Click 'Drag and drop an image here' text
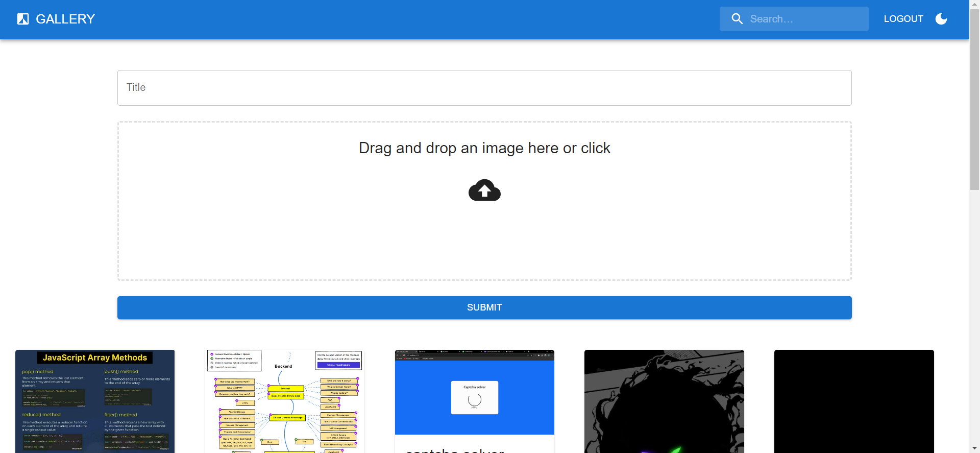Screen dimensions: 980x453 tap(484, 148)
